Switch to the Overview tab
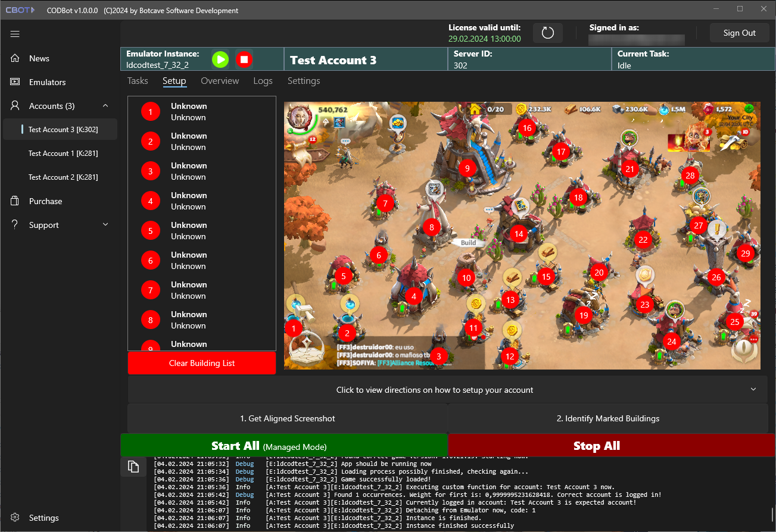776x532 pixels. pos(220,81)
